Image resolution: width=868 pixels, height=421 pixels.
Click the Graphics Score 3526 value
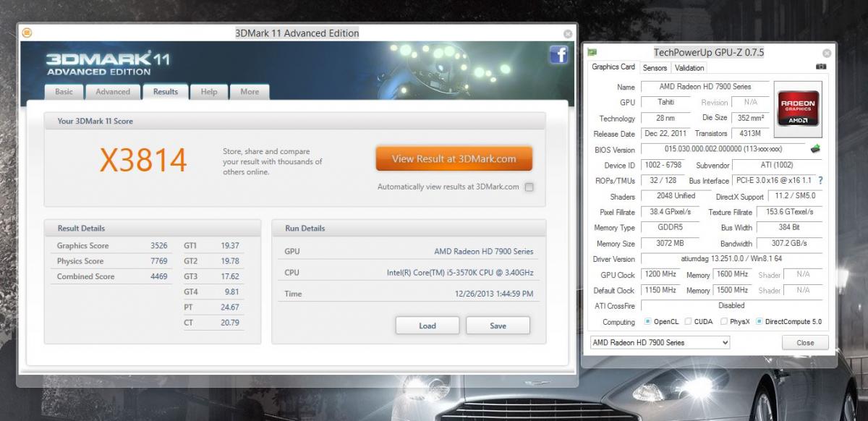[x=158, y=246]
